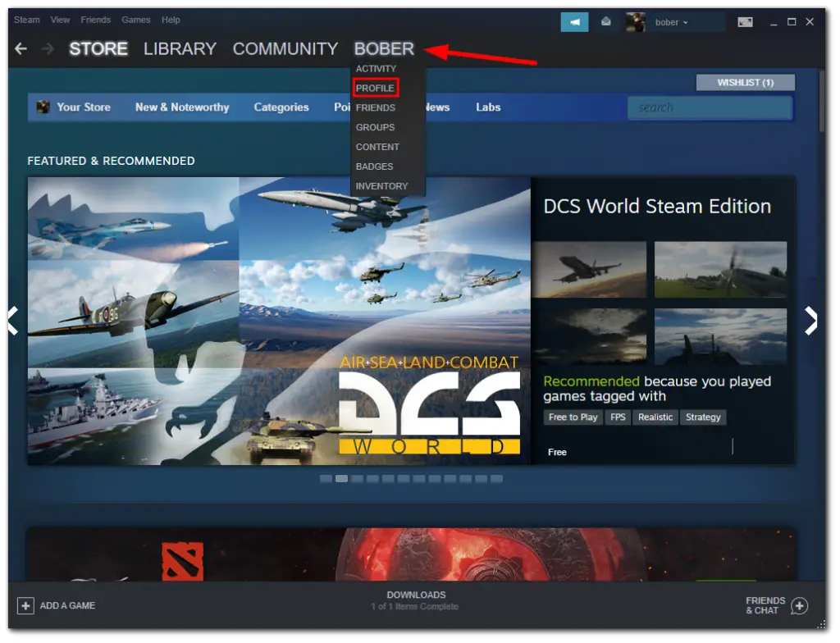Viewport: 840px width, 643px height.
Task: Filter by the Free to Play tag
Action: point(573,417)
